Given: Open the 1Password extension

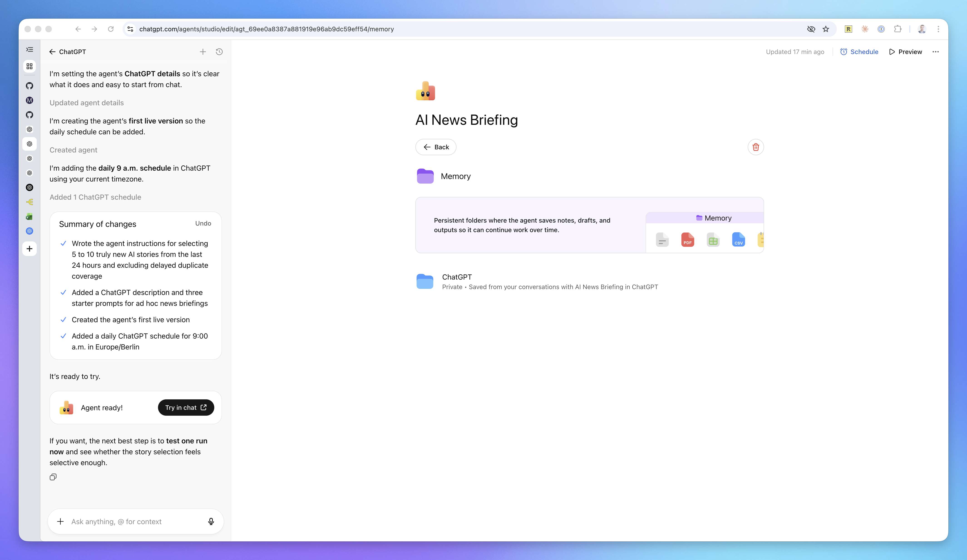Looking at the screenshot, I should point(881,29).
